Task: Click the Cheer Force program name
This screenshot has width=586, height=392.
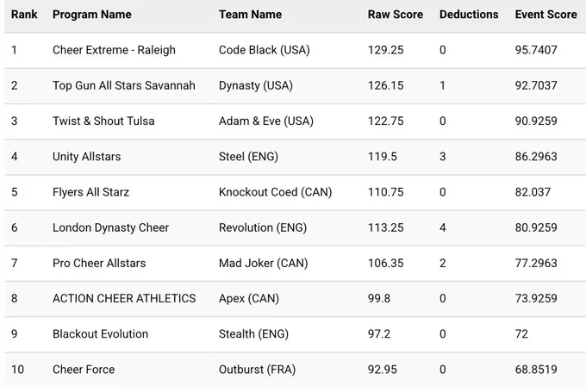Action: tap(84, 370)
